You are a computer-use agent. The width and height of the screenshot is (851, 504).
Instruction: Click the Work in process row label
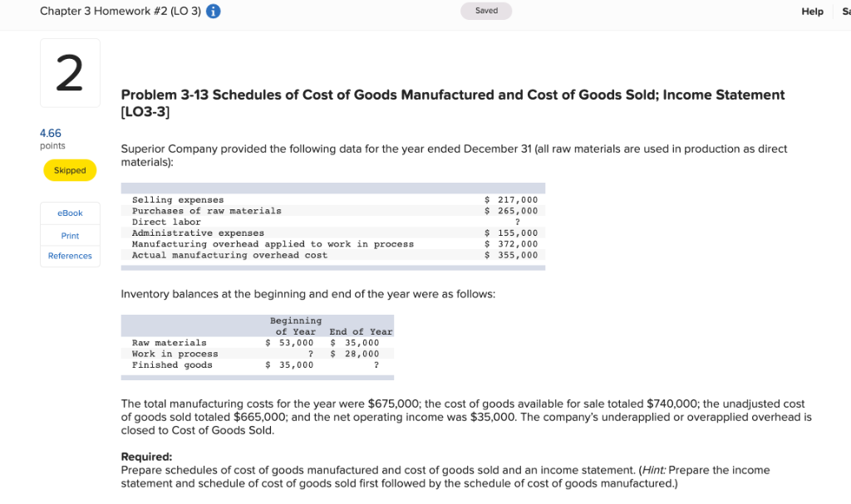point(175,354)
